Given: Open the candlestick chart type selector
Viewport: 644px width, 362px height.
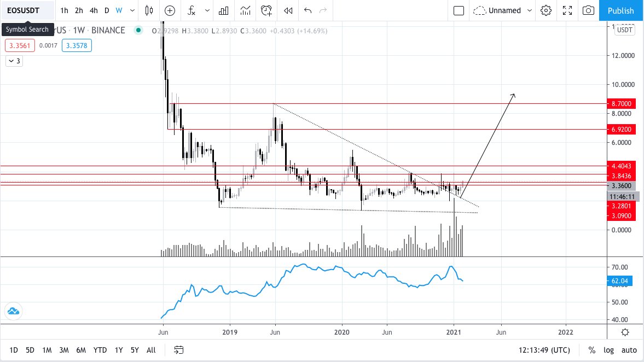Looking at the screenshot, I should pos(149,11).
